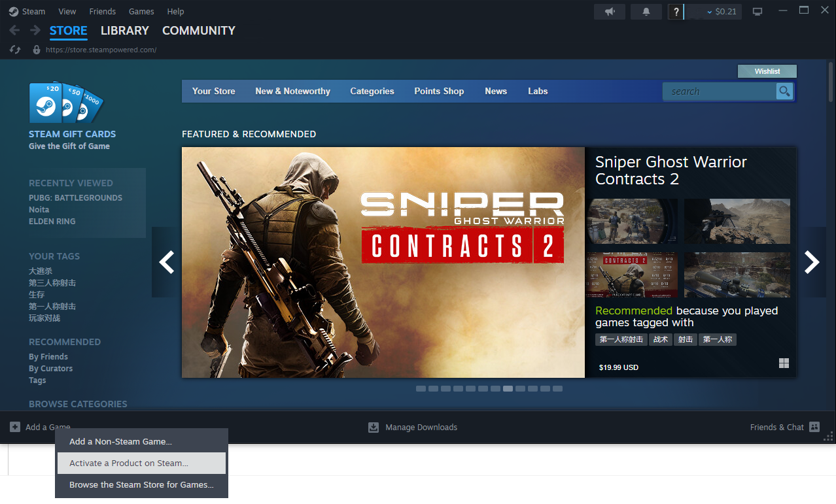This screenshot has height=504, width=836.
Task: Open the Friends & Chat icon
Action: click(814, 427)
